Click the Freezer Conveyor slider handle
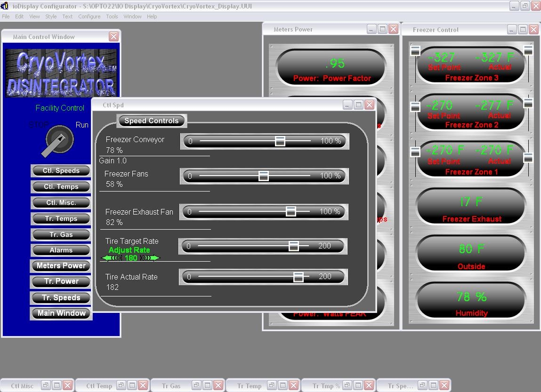The height and width of the screenshot is (392, 541). tap(280, 141)
